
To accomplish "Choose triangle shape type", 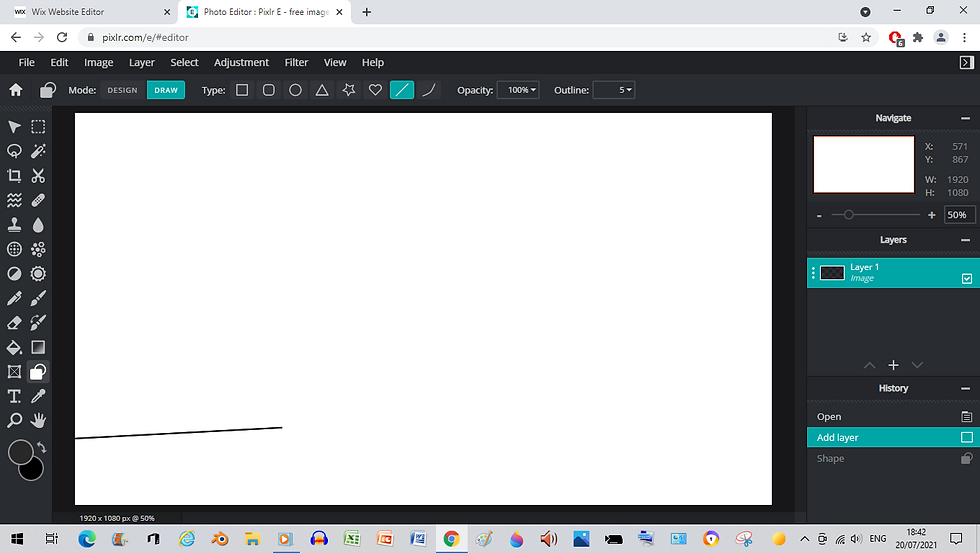I will click(x=322, y=90).
